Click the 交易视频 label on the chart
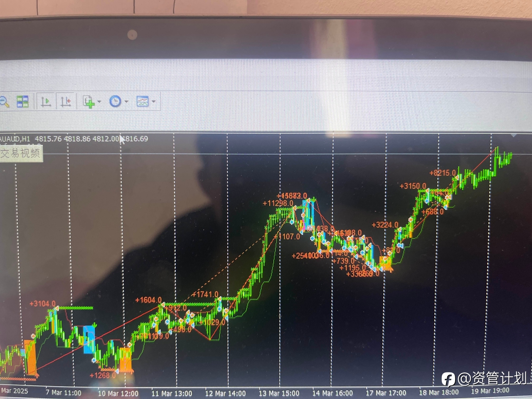The height and width of the screenshot is (399, 532). pyautogui.click(x=21, y=153)
